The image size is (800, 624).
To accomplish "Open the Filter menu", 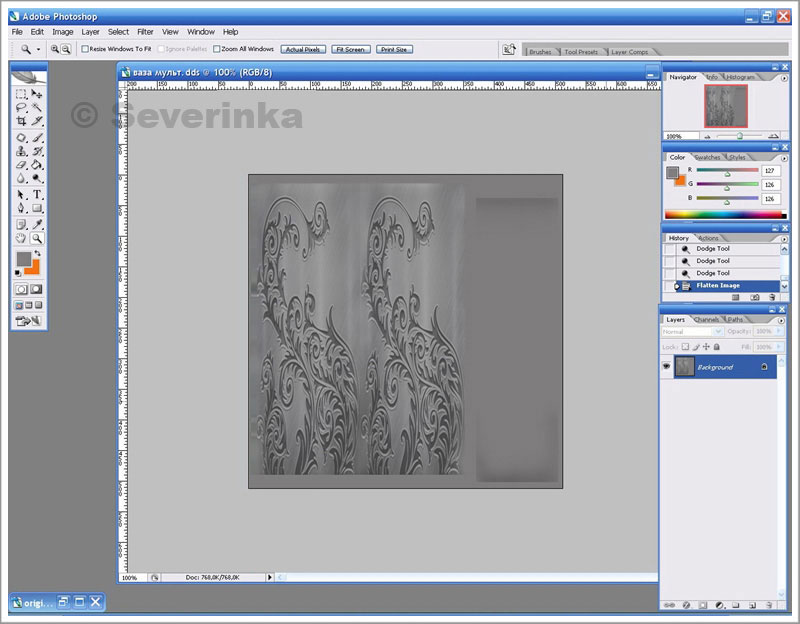I will pyautogui.click(x=145, y=32).
